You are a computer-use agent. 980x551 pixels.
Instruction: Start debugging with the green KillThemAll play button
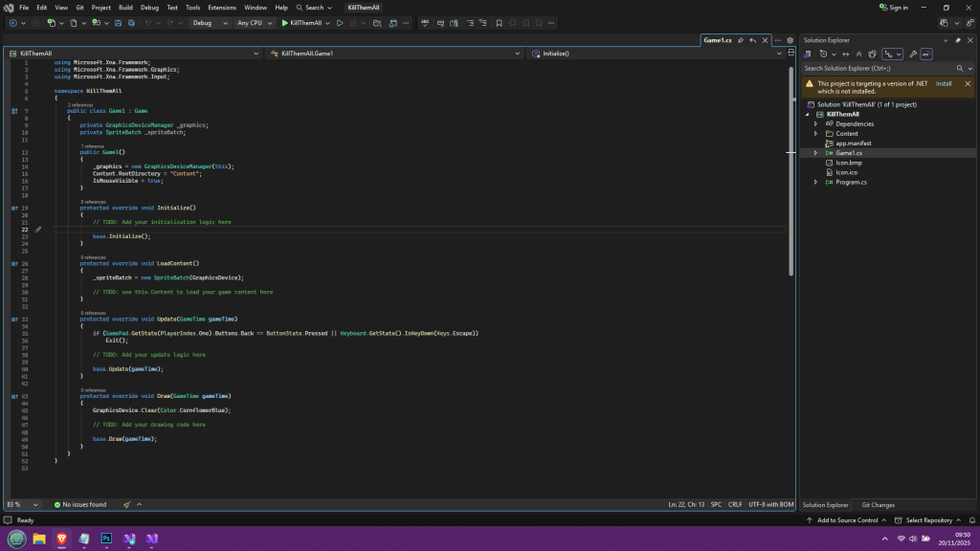click(285, 23)
